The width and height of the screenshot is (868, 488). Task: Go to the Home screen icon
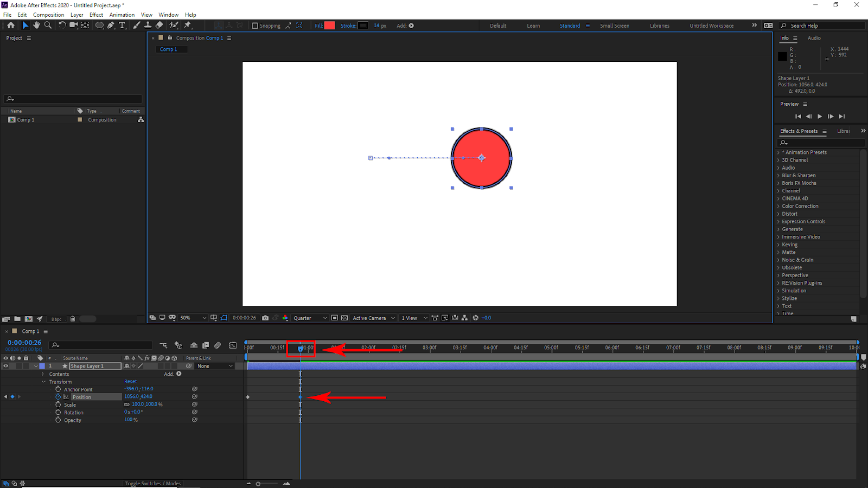tap(10, 25)
